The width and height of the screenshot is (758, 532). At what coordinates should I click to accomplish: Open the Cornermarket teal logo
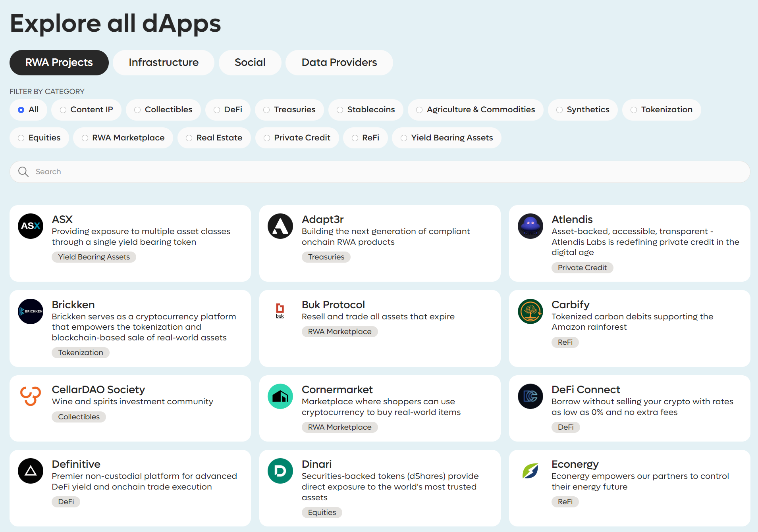tap(280, 396)
